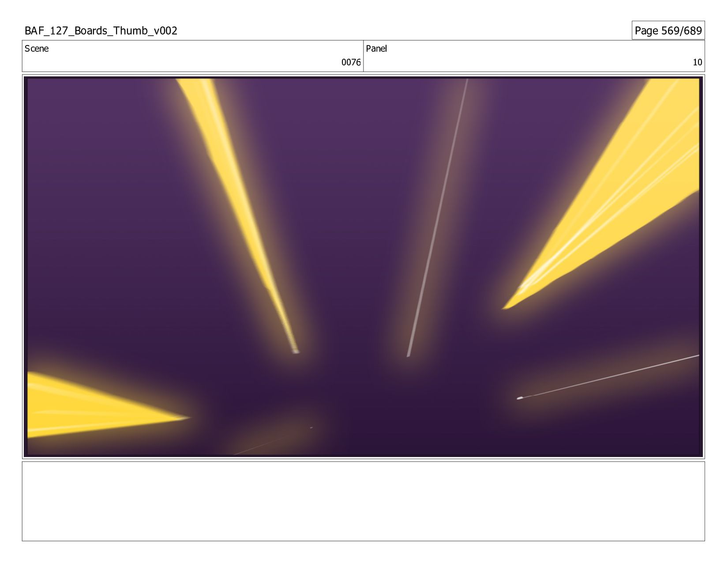Select the Panel label
Screen dimensions: 728x563
click(376, 49)
